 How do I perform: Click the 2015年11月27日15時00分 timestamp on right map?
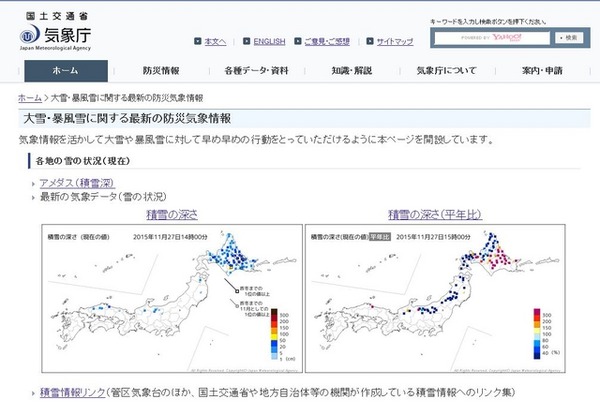coord(433,237)
